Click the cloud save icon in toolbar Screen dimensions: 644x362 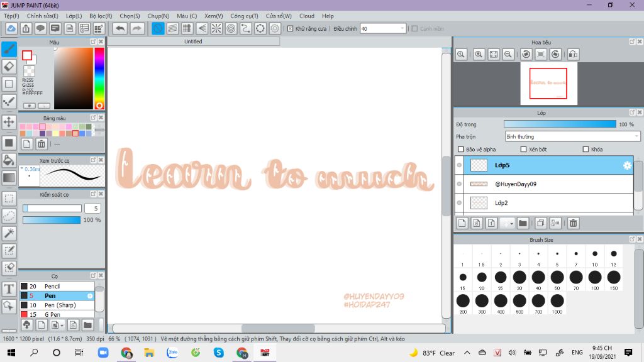[11, 29]
